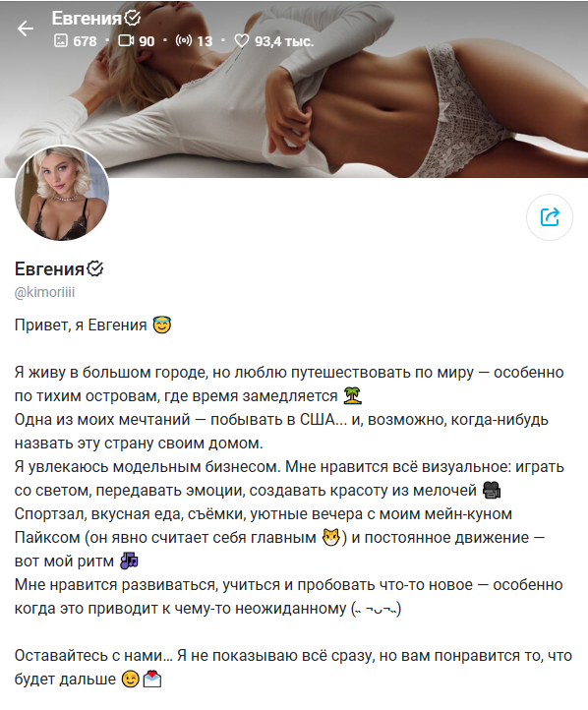Click verified badge beside profile name

click(x=95, y=268)
